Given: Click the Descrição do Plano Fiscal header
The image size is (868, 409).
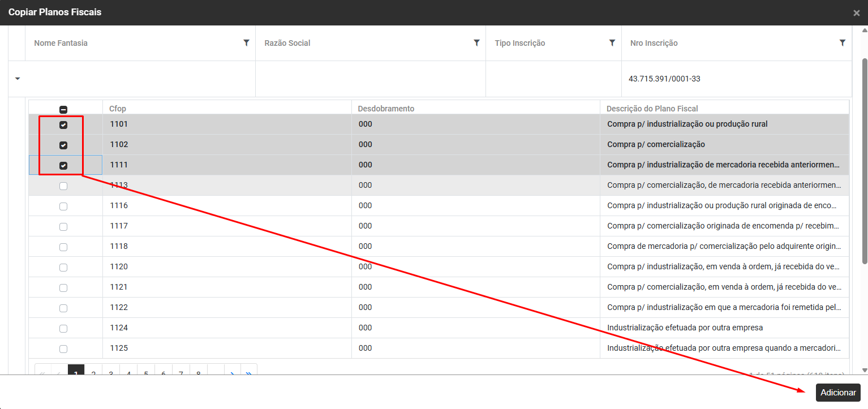Looking at the screenshot, I should (652, 109).
